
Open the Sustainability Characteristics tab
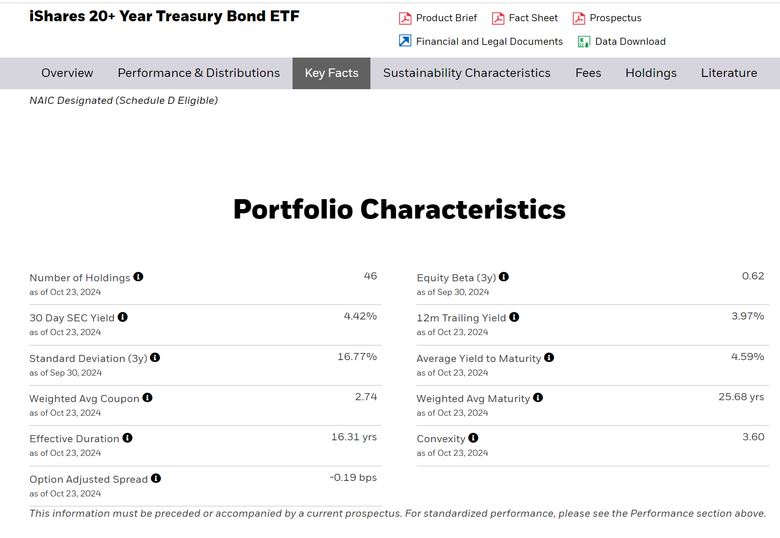point(467,73)
